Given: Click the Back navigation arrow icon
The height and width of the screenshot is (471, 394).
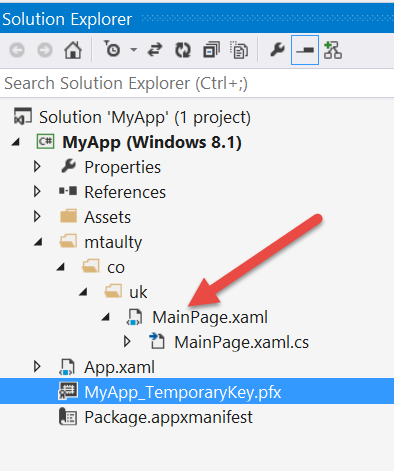Looking at the screenshot, I should click(17, 50).
